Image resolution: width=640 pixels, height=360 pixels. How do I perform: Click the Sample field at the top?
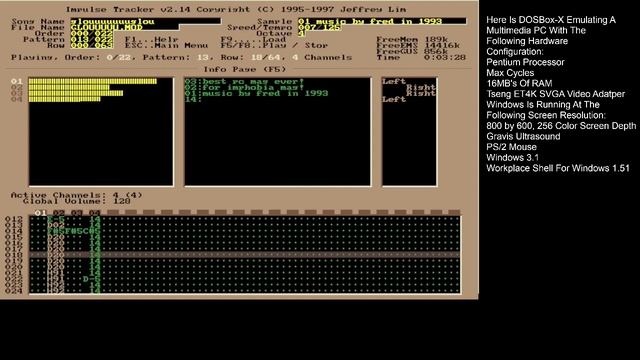382,21
